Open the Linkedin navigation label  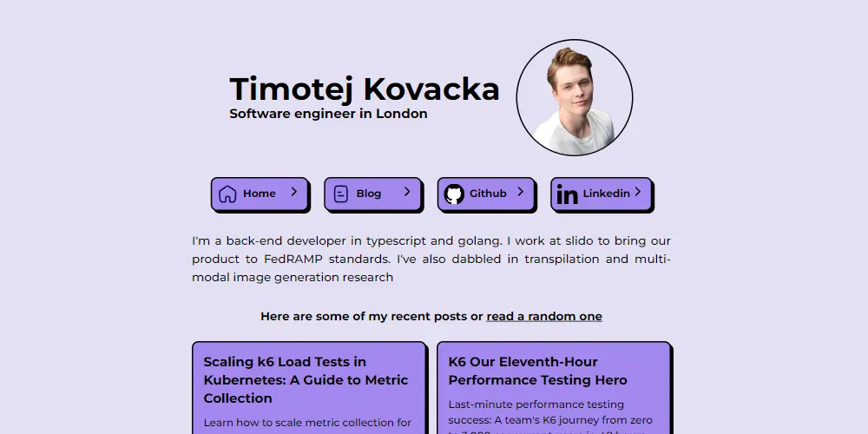(606, 194)
